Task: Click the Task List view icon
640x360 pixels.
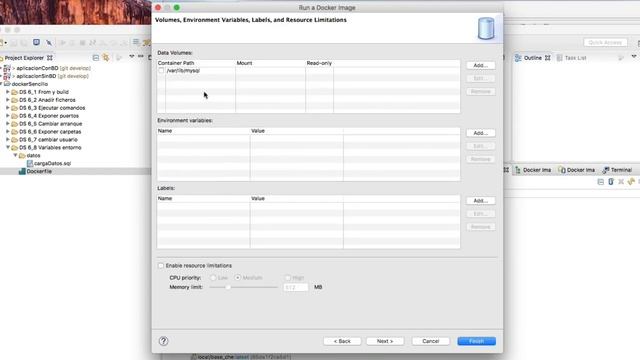Action: point(560,58)
